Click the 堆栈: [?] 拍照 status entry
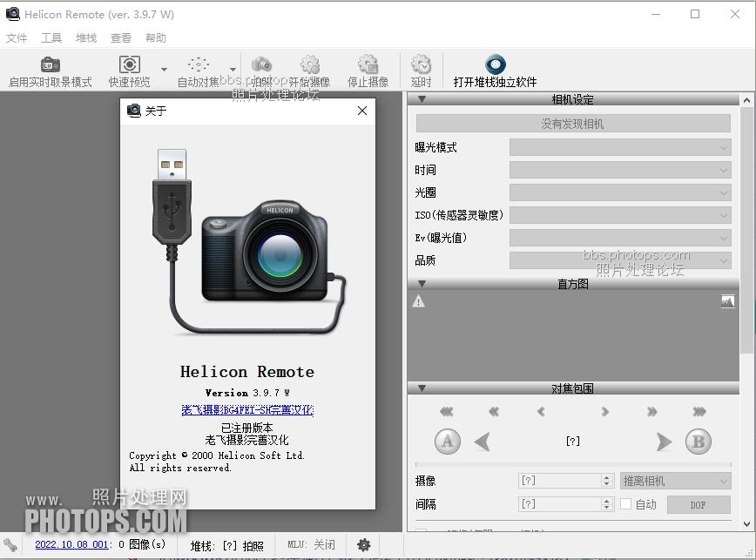Image resolution: width=756 pixels, height=560 pixels. tap(226, 545)
